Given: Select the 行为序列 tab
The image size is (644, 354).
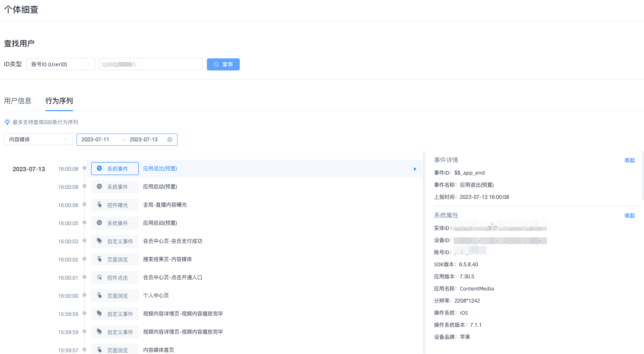Looking at the screenshot, I should point(59,101).
